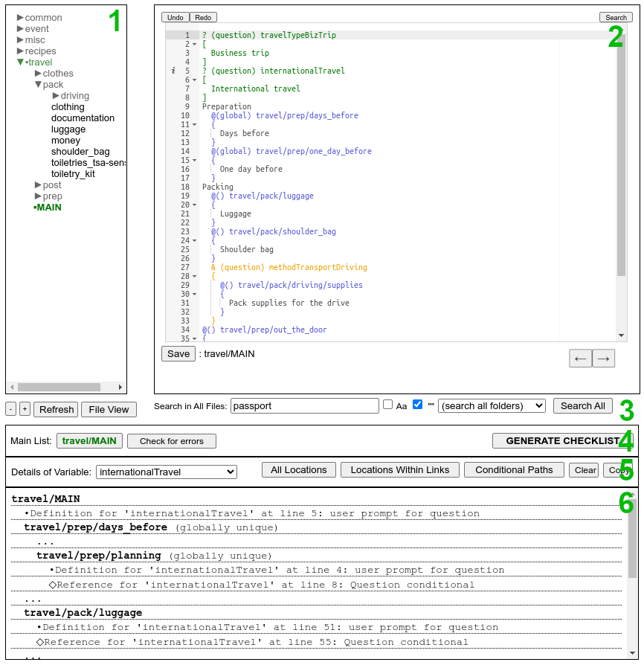Click the forward arrow navigation button
This screenshot has width=644, height=665.
coord(603,359)
